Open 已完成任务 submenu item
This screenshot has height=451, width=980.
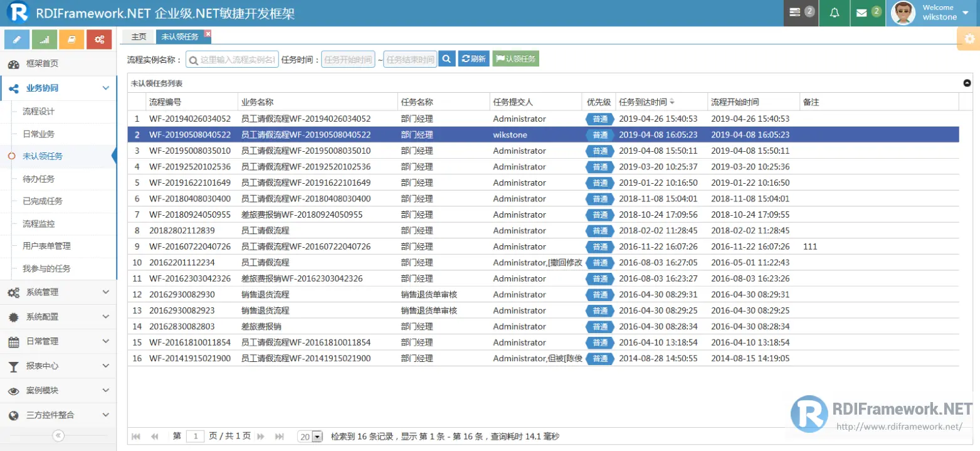[43, 201]
